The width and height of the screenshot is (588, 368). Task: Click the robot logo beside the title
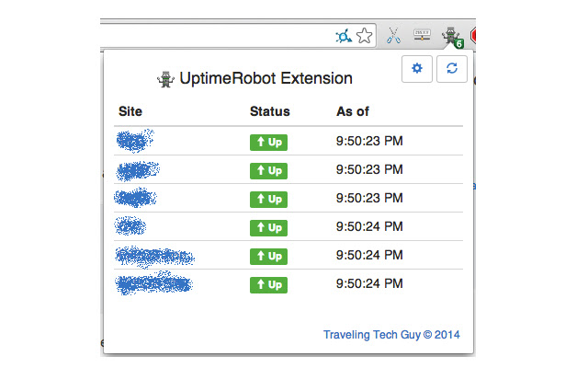pyautogui.click(x=165, y=79)
